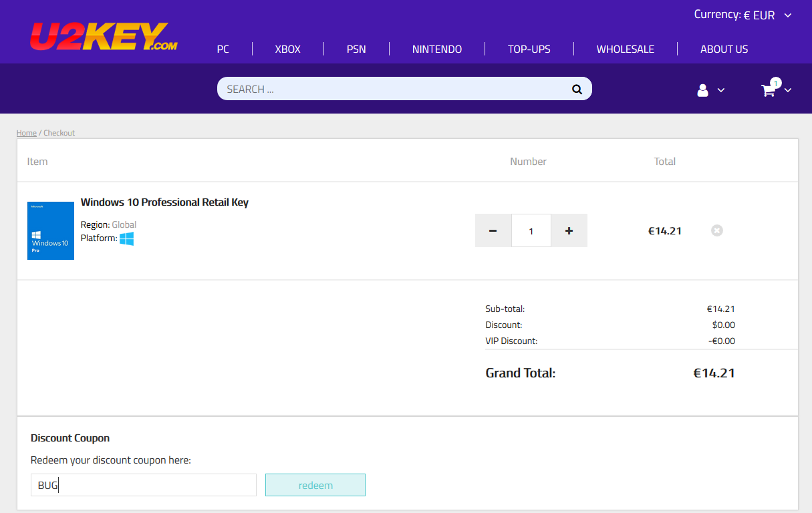Image resolution: width=812 pixels, height=513 pixels.
Task: Click the 'Redeem your discount coupon here' text
Action: point(111,460)
